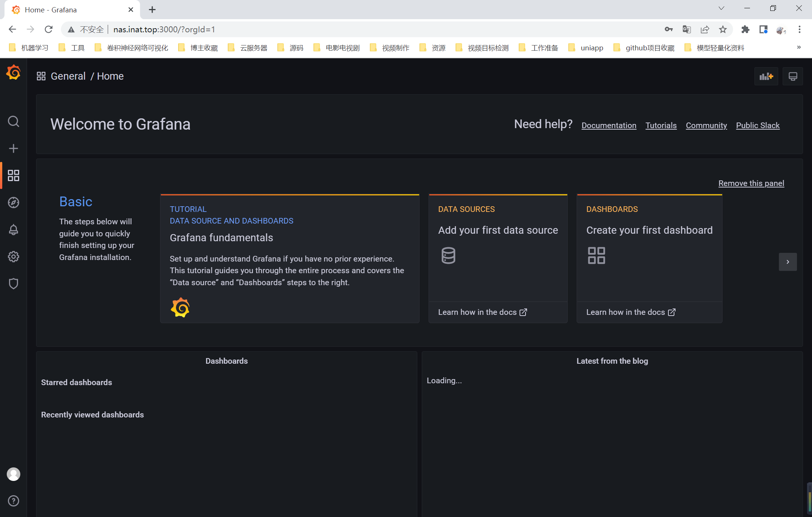
Task: Click the Grafana logo in tutorial card
Action: (x=180, y=307)
